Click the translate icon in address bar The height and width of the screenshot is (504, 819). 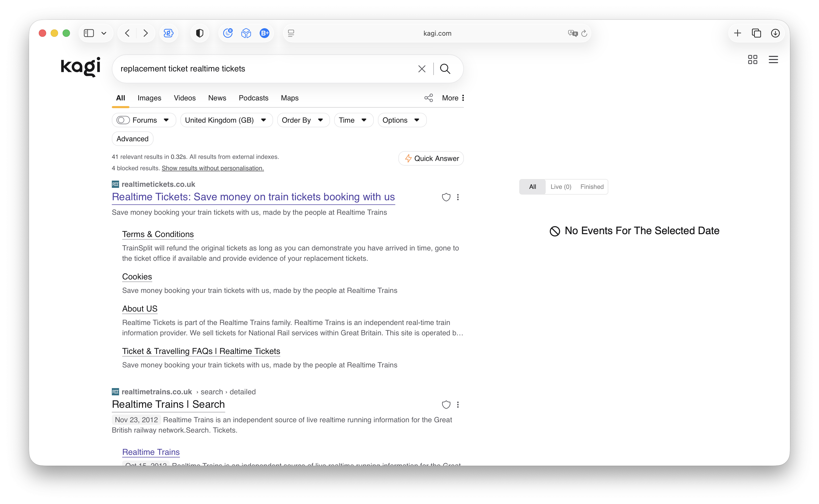pyautogui.click(x=573, y=33)
